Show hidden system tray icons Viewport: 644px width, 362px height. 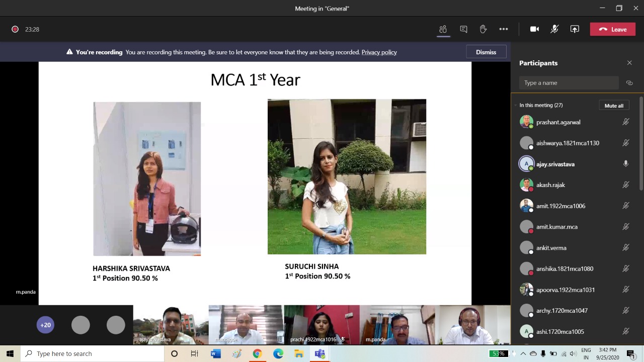tap(523, 353)
